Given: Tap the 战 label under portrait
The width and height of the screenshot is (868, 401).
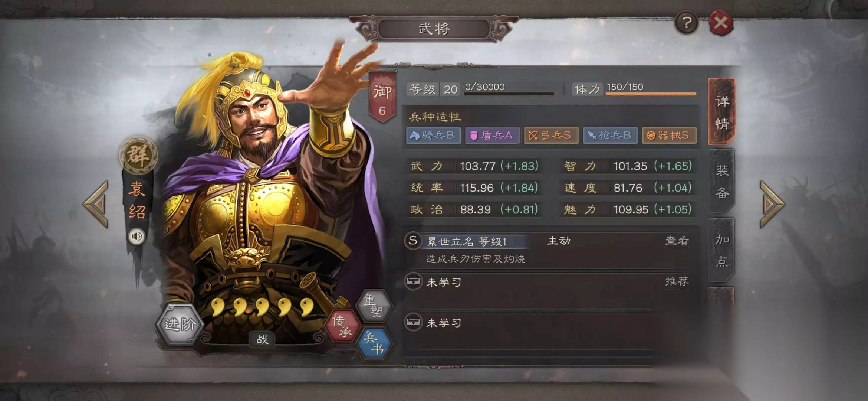Looking at the screenshot, I should [262, 339].
